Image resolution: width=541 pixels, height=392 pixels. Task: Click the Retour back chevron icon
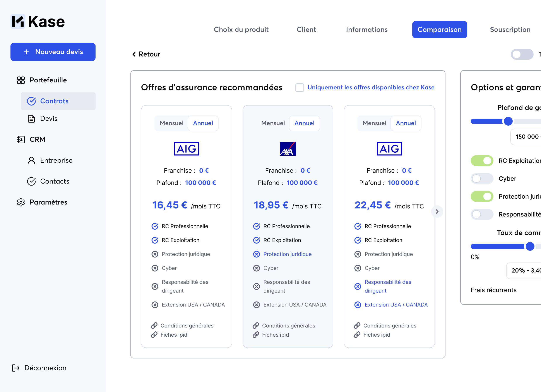coord(134,54)
